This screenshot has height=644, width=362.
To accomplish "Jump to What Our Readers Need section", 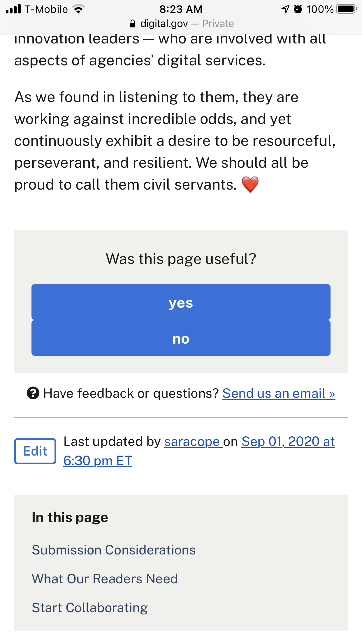I will point(105,579).
